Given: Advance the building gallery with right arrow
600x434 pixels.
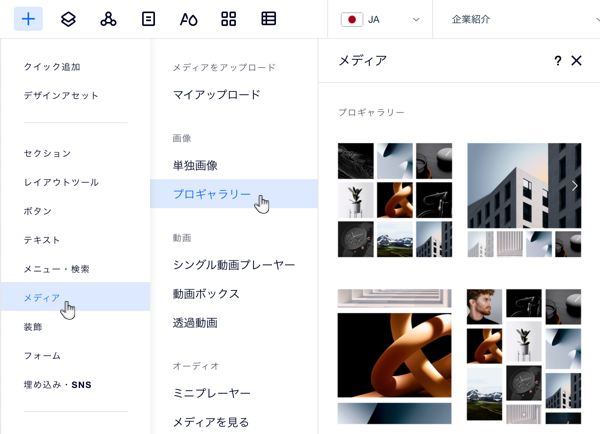Looking at the screenshot, I should 574,185.
